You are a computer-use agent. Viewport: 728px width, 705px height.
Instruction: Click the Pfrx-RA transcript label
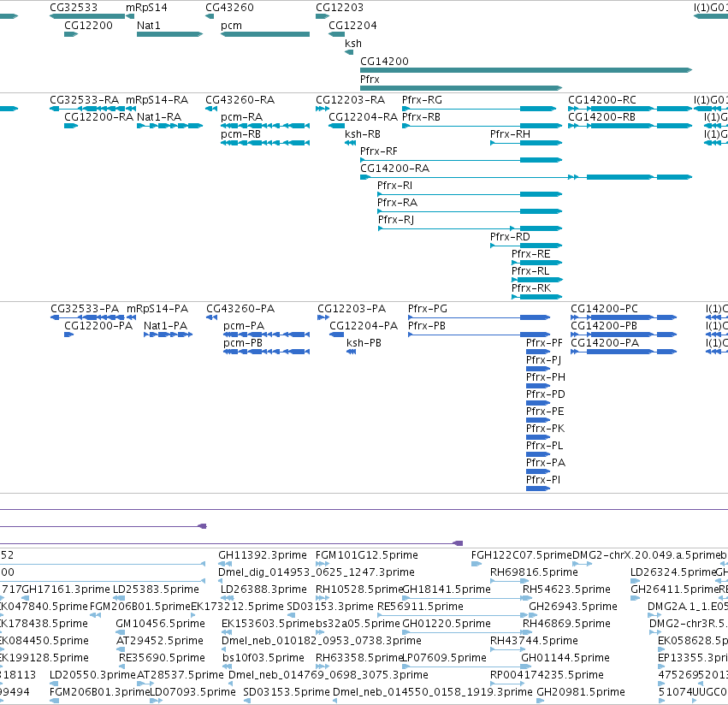[x=397, y=203]
